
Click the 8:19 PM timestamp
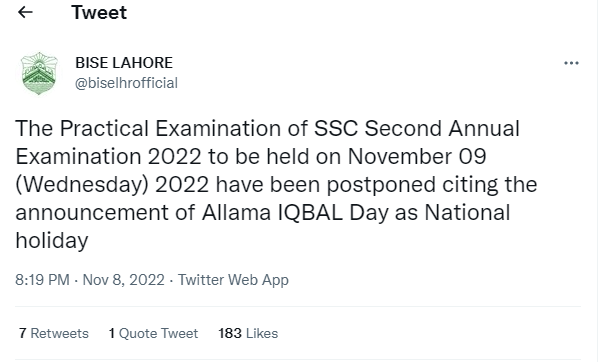(42, 280)
